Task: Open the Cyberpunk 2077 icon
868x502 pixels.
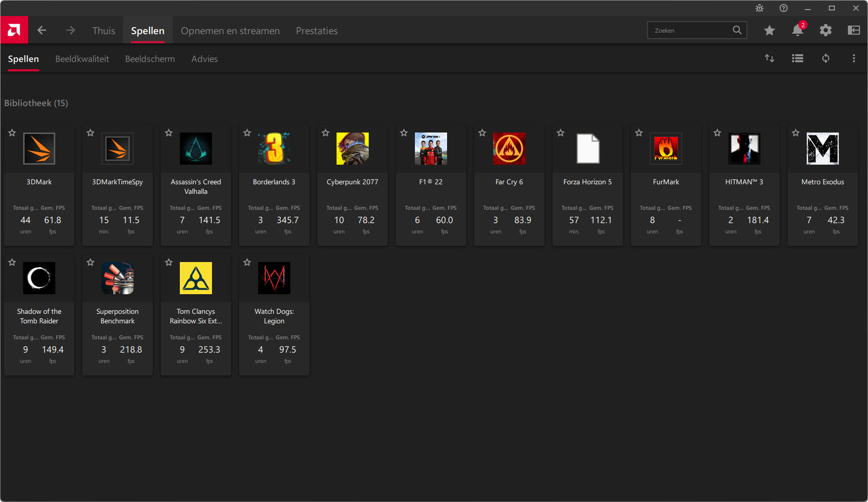Action: pyautogui.click(x=353, y=149)
